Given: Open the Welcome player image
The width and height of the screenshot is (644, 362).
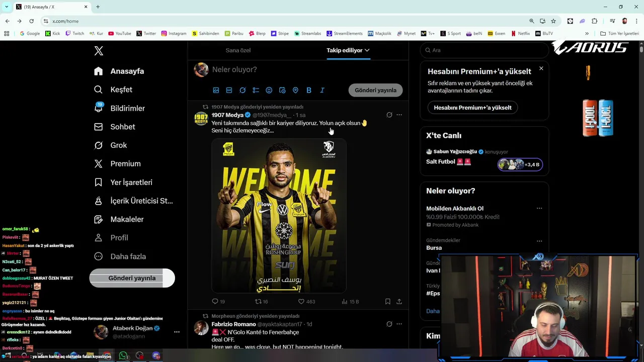Looking at the screenshot, I should tap(279, 216).
